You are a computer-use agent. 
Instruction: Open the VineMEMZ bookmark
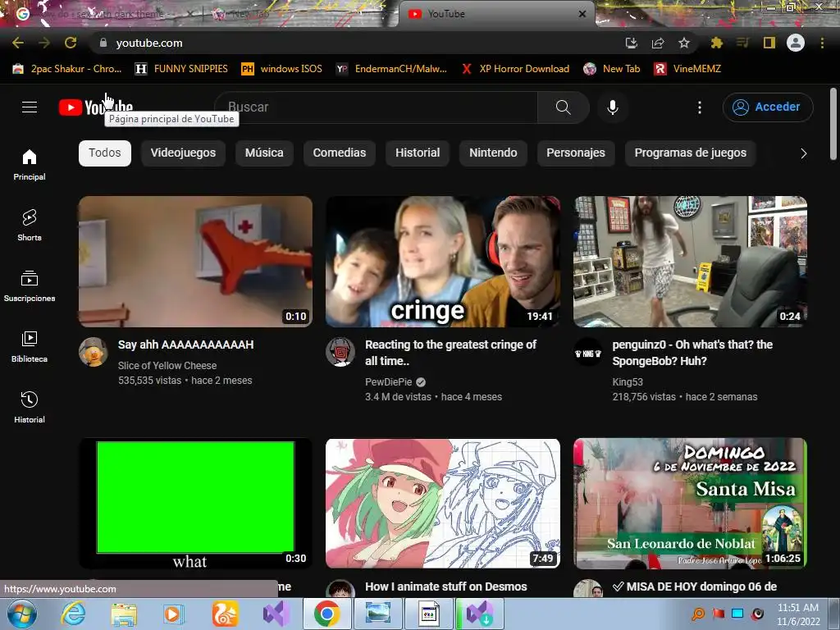pyautogui.click(x=688, y=69)
